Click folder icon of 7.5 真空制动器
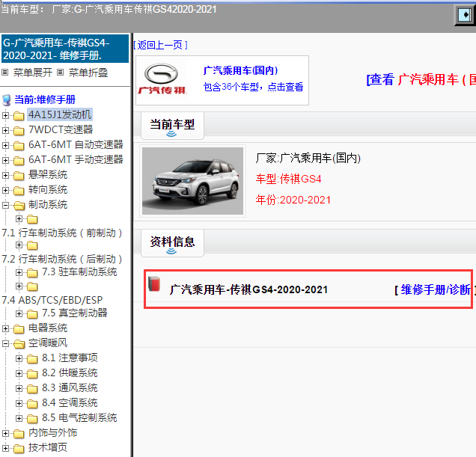Viewport: 476px width, 457px height. click(x=32, y=314)
